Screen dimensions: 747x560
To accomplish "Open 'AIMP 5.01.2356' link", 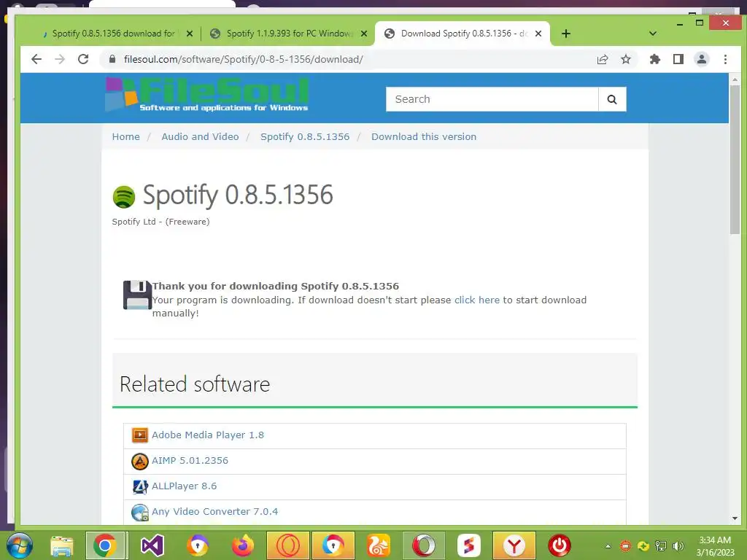I will 190,461.
